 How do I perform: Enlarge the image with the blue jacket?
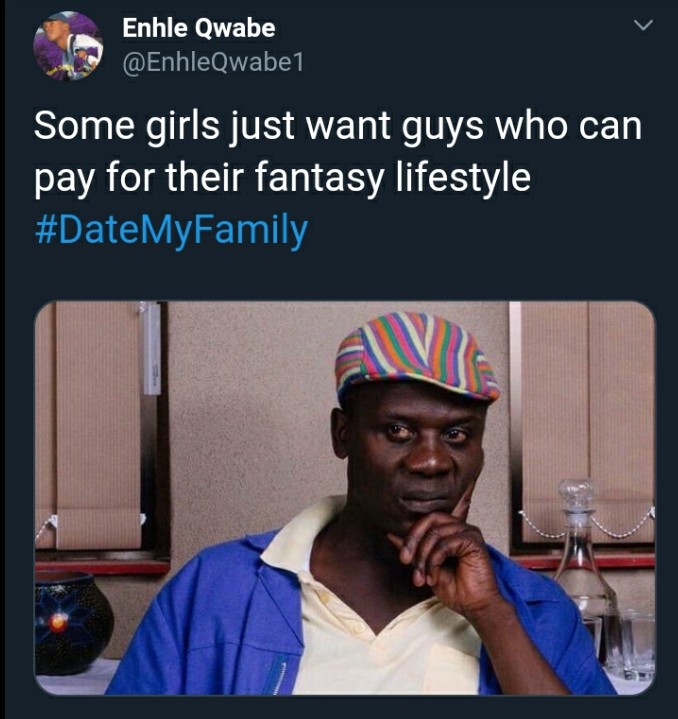pos(345,498)
